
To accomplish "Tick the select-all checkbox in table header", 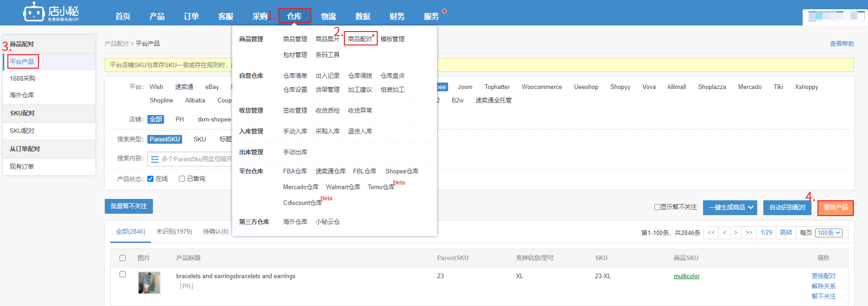I will coord(123,258).
